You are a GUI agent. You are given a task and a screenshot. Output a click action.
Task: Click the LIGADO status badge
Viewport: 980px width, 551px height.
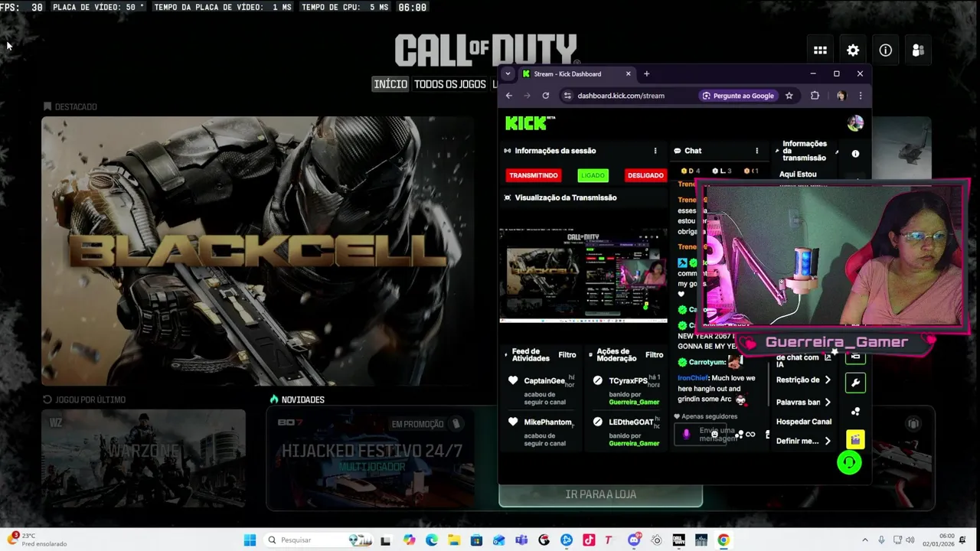pos(593,175)
